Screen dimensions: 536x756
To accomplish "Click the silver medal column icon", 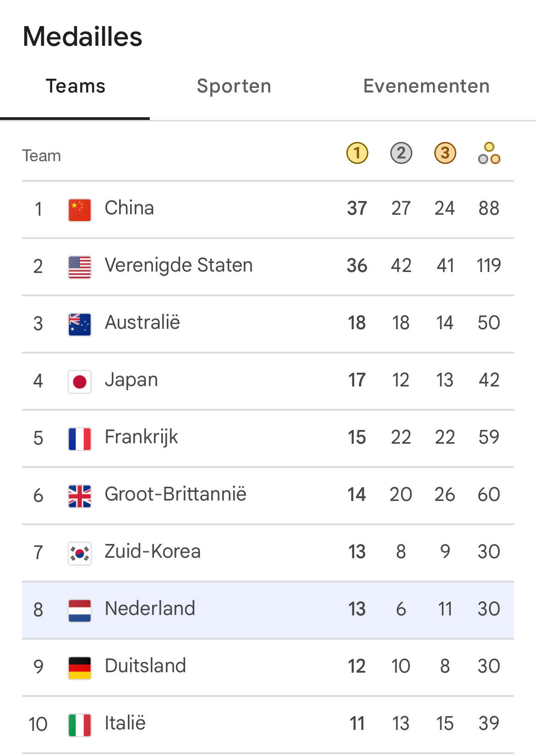I will (401, 153).
